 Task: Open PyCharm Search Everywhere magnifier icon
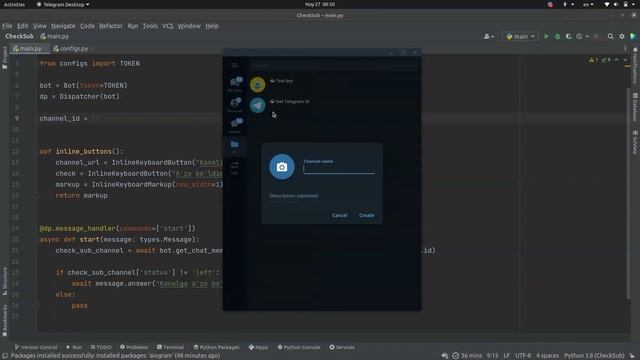pos(611,36)
